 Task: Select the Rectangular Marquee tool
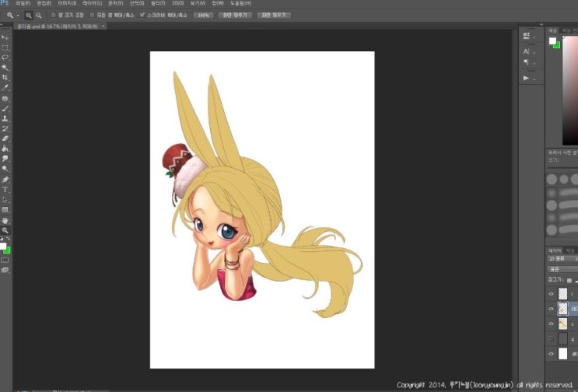[x=5, y=48]
